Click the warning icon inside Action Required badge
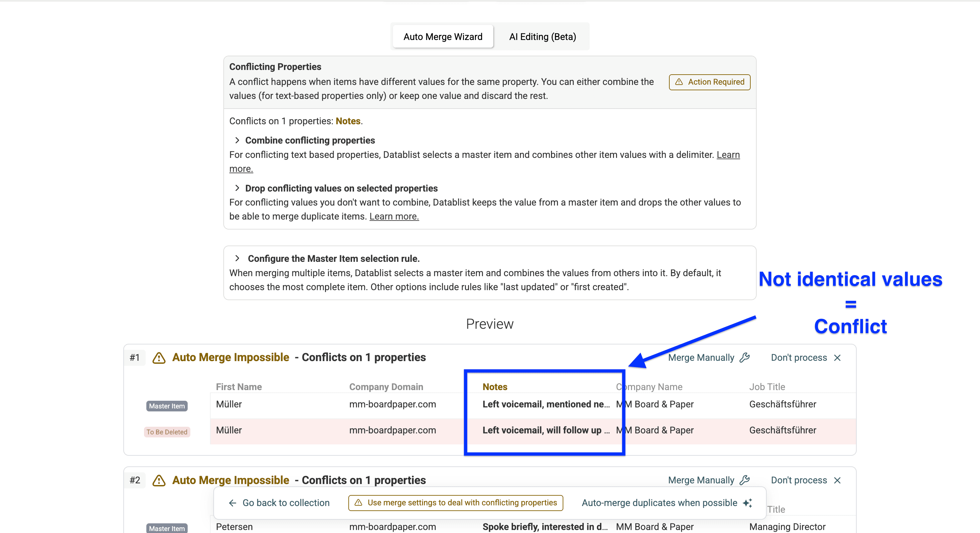 pyautogui.click(x=679, y=82)
